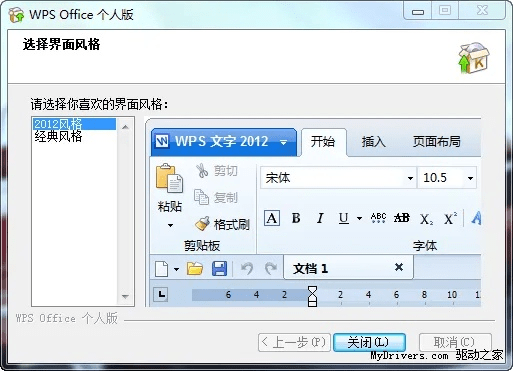Click the Cut scissors icon in preview

pyautogui.click(x=202, y=170)
